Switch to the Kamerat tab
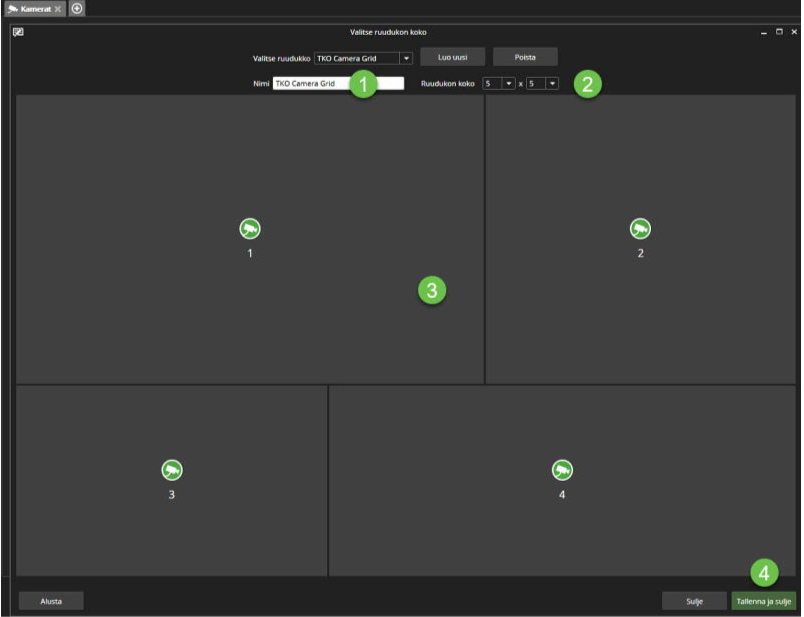Viewport: 804px width, 617px height. point(36,8)
